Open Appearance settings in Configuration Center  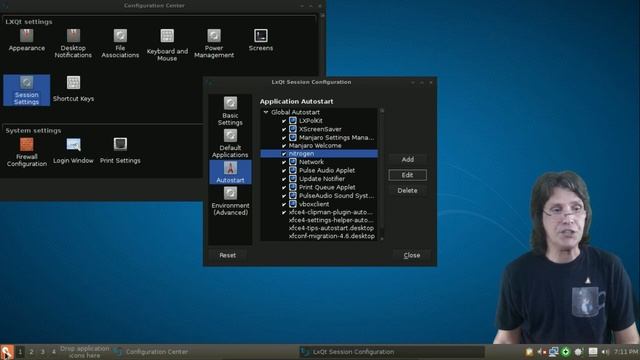point(27,40)
